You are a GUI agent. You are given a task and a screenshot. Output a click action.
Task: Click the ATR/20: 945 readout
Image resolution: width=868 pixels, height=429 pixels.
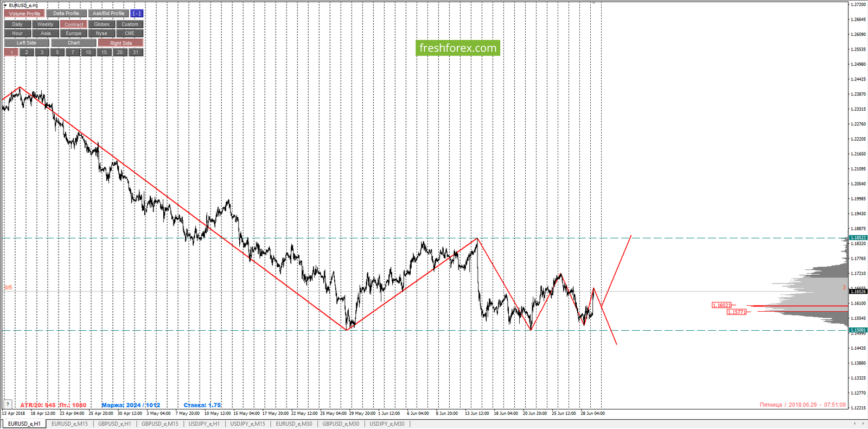click(38, 405)
